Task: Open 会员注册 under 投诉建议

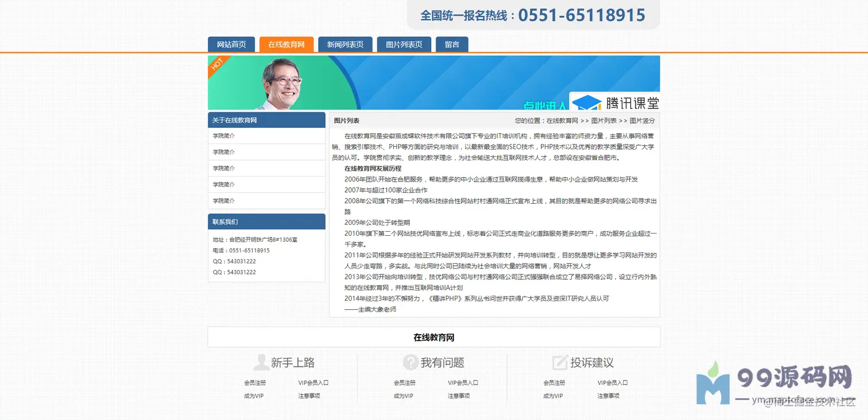Action: (x=555, y=383)
